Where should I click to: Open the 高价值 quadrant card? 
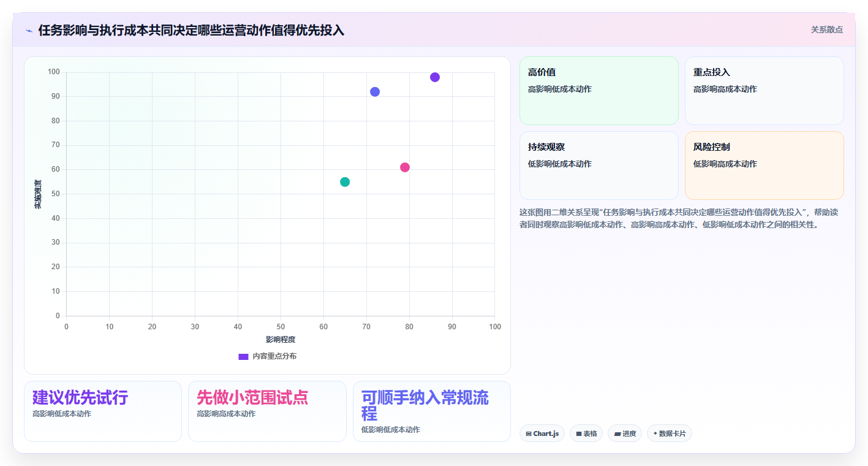pyautogui.click(x=599, y=91)
